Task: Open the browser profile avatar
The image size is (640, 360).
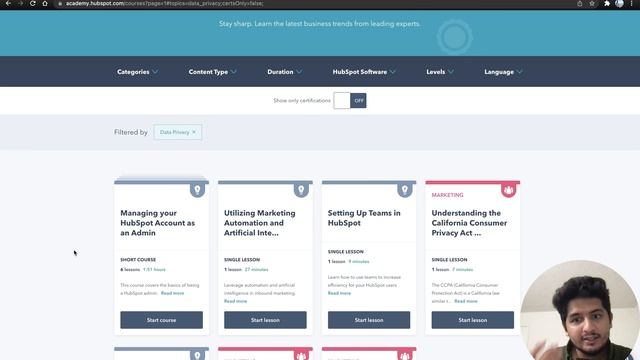Action: tap(620, 4)
